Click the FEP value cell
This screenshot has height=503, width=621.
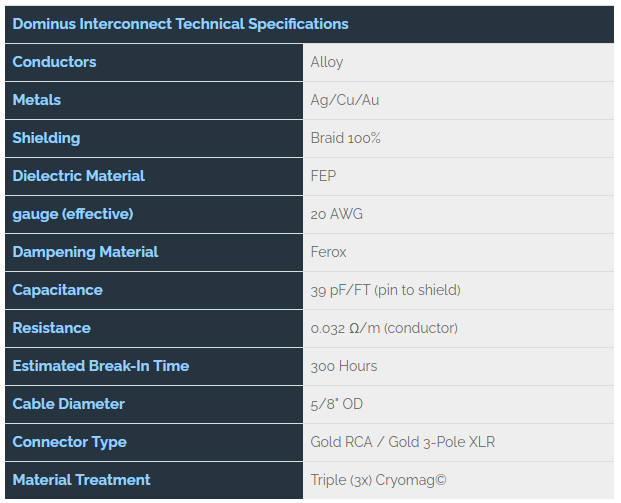tap(459, 176)
